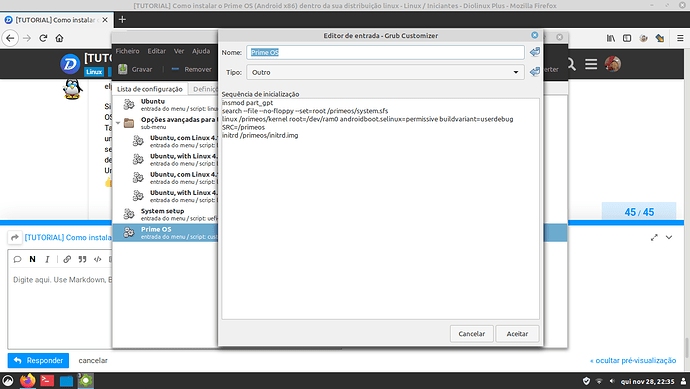The image size is (690, 389).
Task: Click the Gravar save icon in toolbar
Action: click(x=123, y=69)
